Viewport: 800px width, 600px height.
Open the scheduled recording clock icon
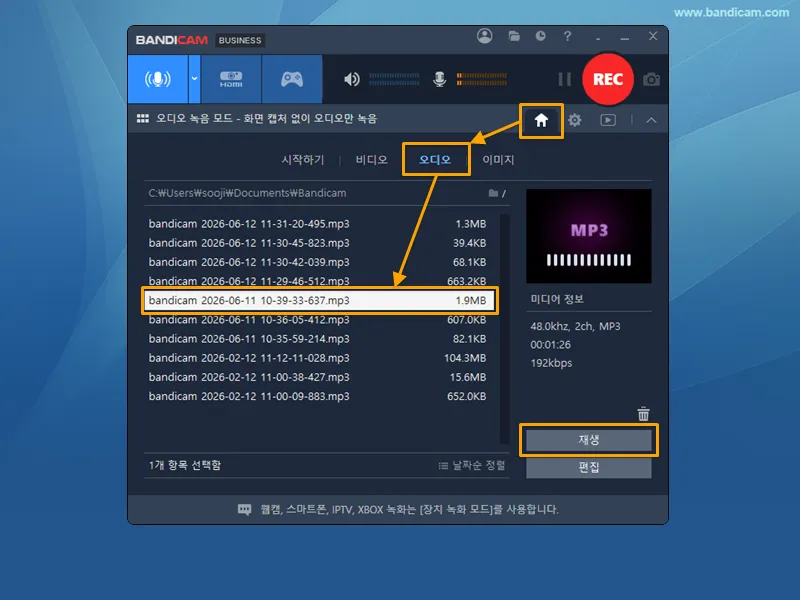(540, 36)
